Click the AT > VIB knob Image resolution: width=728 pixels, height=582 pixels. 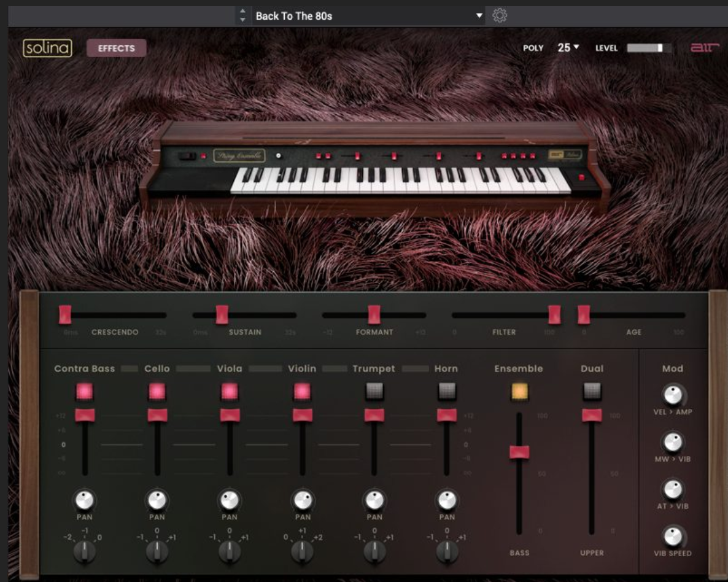673,489
